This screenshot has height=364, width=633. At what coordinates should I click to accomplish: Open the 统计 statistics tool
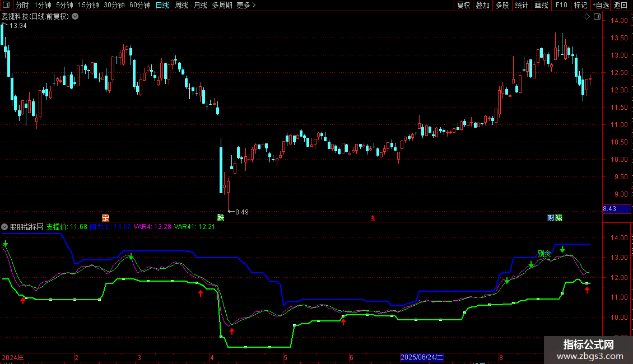click(521, 5)
